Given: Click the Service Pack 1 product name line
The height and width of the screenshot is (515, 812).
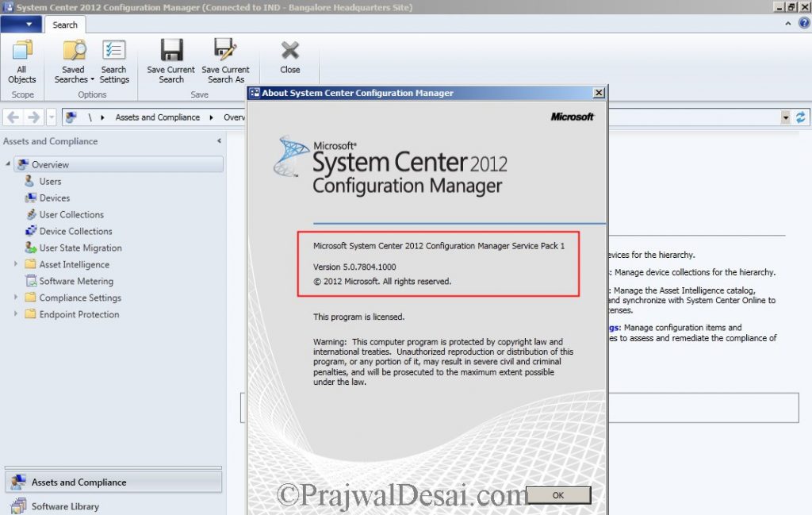Looking at the screenshot, I should pos(439,245).
